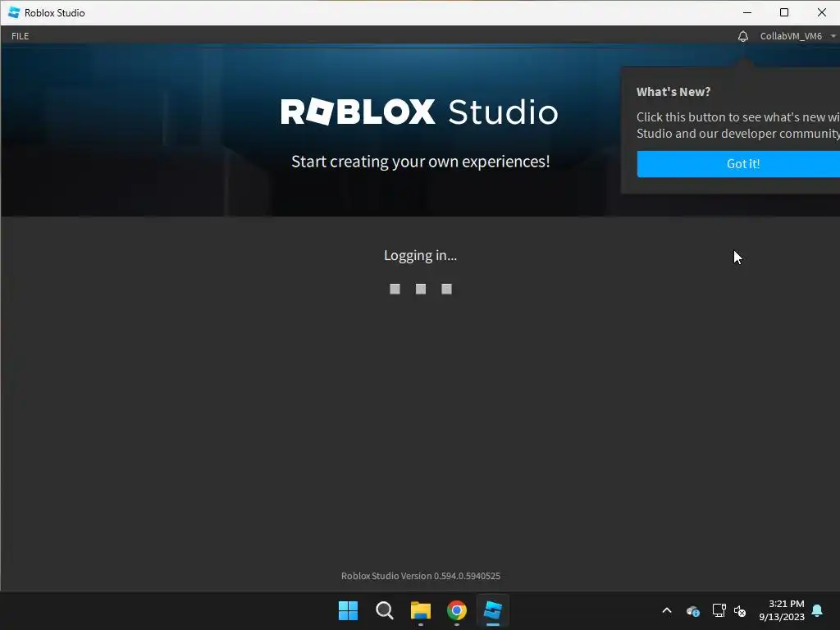Click the Roblox Studio Version text

[421, 576]
